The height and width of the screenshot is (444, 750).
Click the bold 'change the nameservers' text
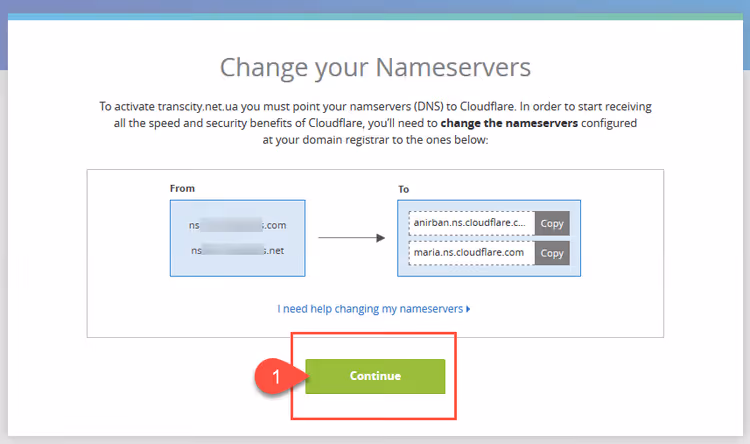[x=509, y=123]
